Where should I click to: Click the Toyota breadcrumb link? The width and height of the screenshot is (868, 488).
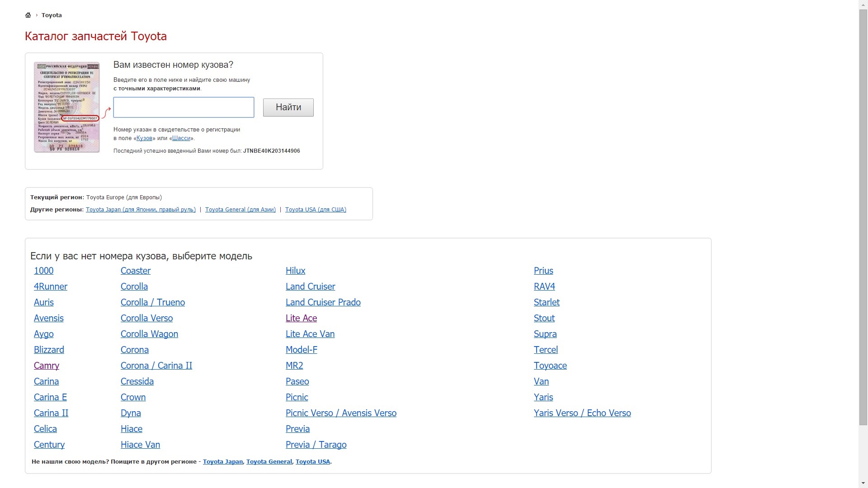click(x=52, y=14)
